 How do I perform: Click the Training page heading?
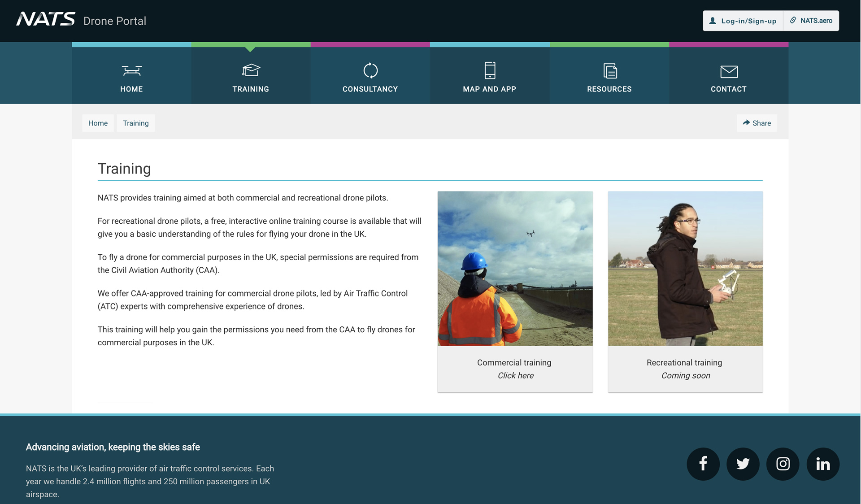(x=124, y=169)
